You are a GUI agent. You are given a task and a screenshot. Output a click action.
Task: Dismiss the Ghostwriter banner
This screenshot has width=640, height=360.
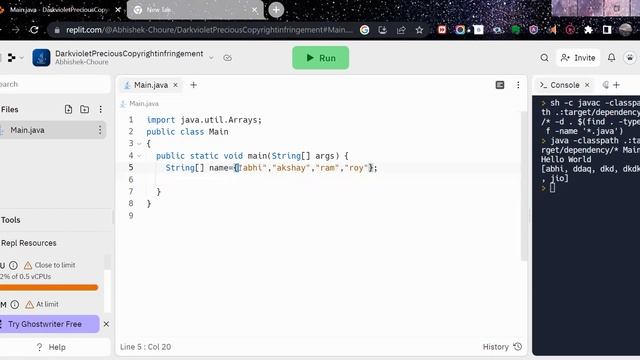pos(106,324)
